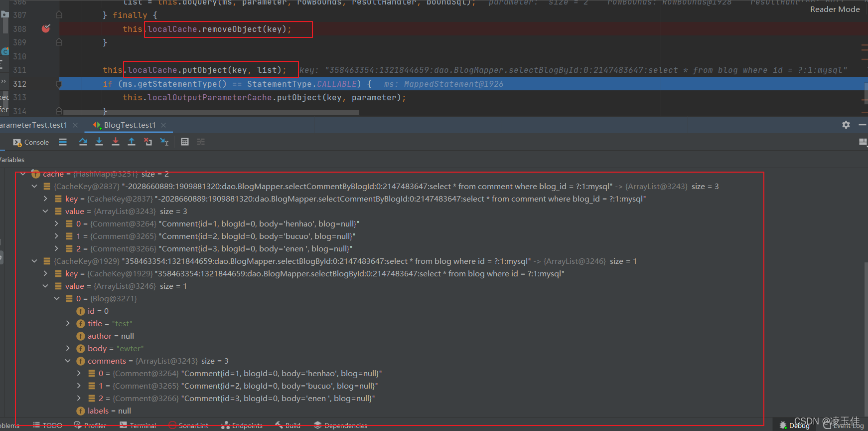Switch to the BlogTest.test1 debug tab
Viewport: 868px width, 431px height.
pyautogui.click(x=129, y=125)
